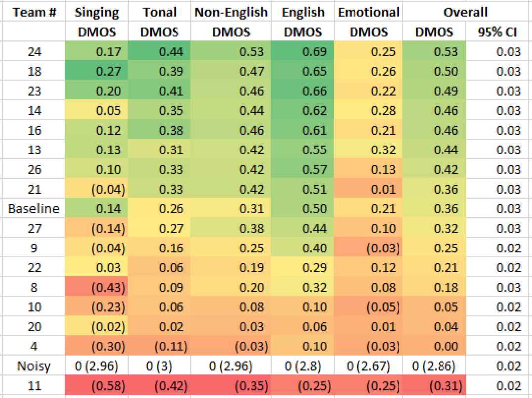Click the "Emotional" column header
The height and width of the screenshot is (398, 532).
click(368, 12)
